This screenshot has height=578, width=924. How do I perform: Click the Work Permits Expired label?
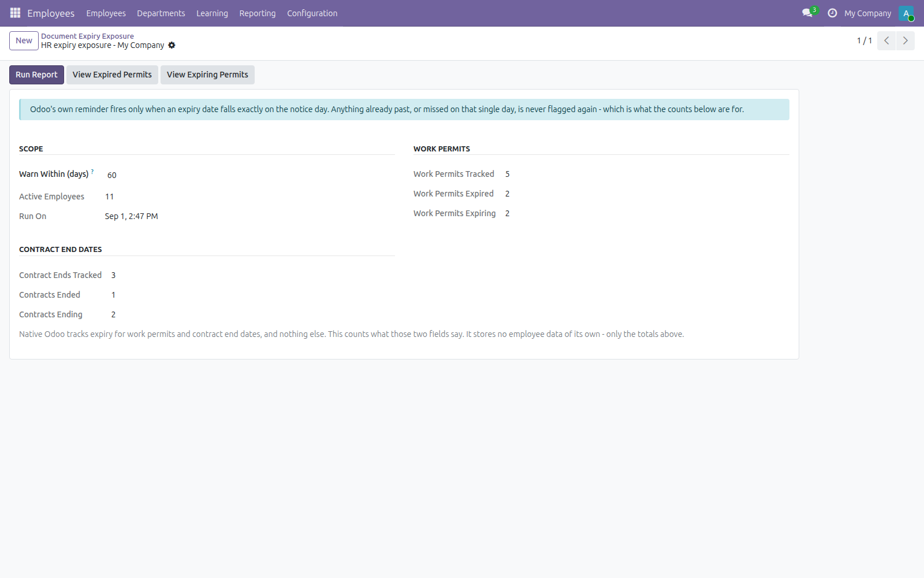pyautogui.click(x=453, y=194)
